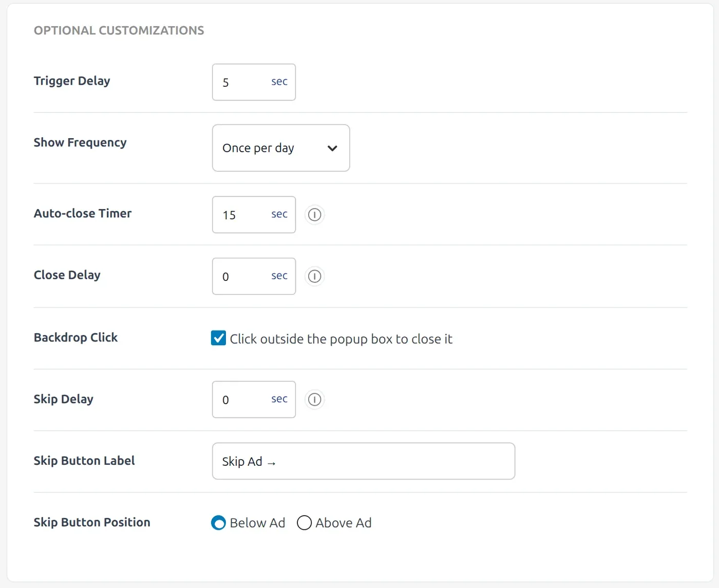Click the Auto-close Timer info icon
The image size is (719, 588).
click(x=315, y=215)
